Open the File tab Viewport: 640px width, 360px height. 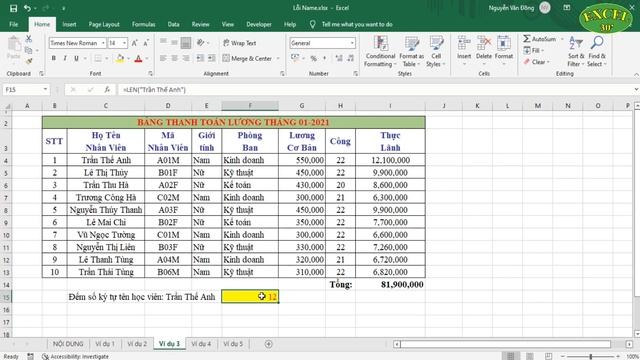coord(13,24)
